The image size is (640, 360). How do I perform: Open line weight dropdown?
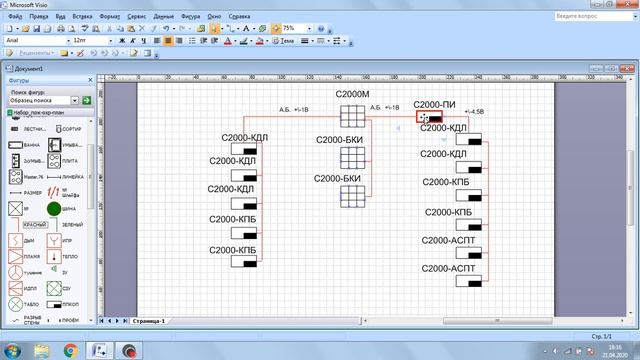[x=312, y=41]
